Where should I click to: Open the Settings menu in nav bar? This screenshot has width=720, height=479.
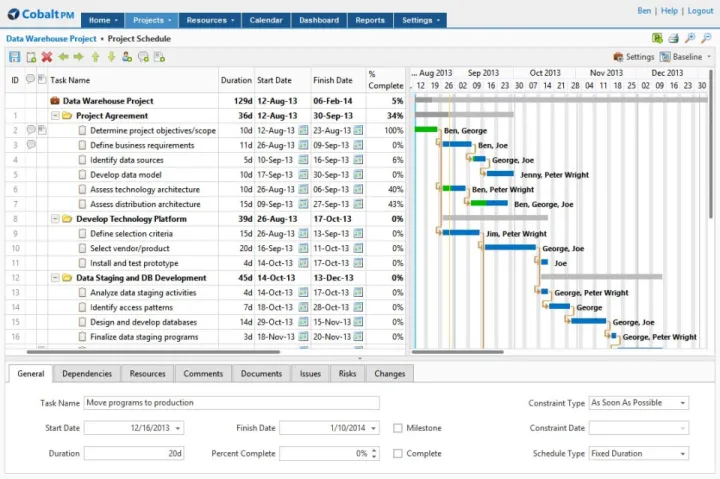point(420,20)
